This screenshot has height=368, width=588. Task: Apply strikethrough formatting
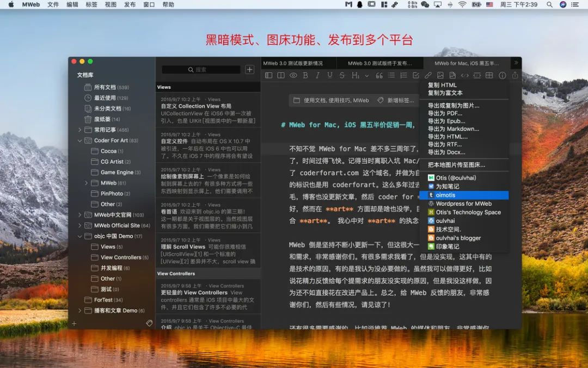(342, 75)
